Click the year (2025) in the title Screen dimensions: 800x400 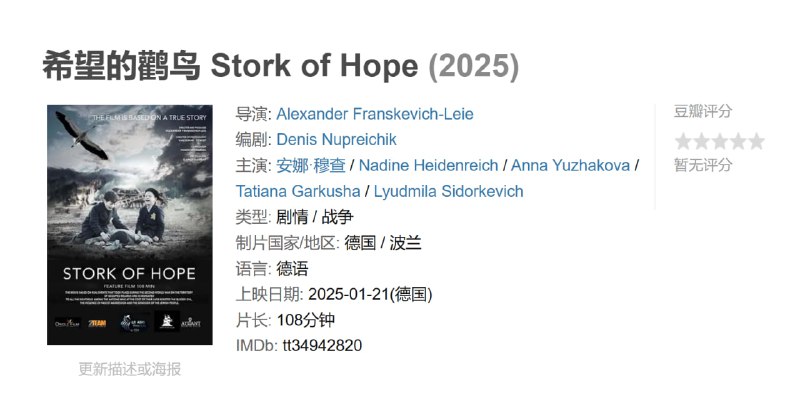click(x=474, y=66)
